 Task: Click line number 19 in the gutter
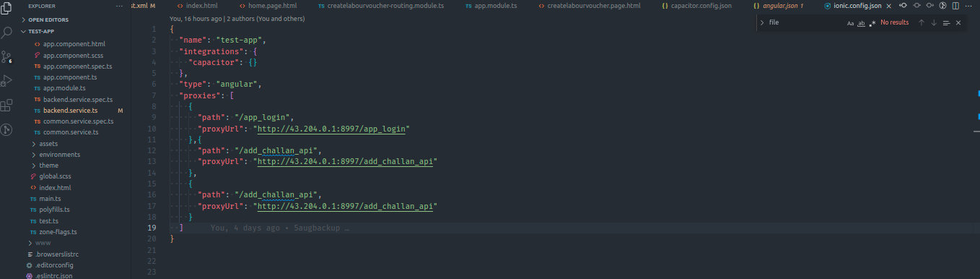coord(152,228)
